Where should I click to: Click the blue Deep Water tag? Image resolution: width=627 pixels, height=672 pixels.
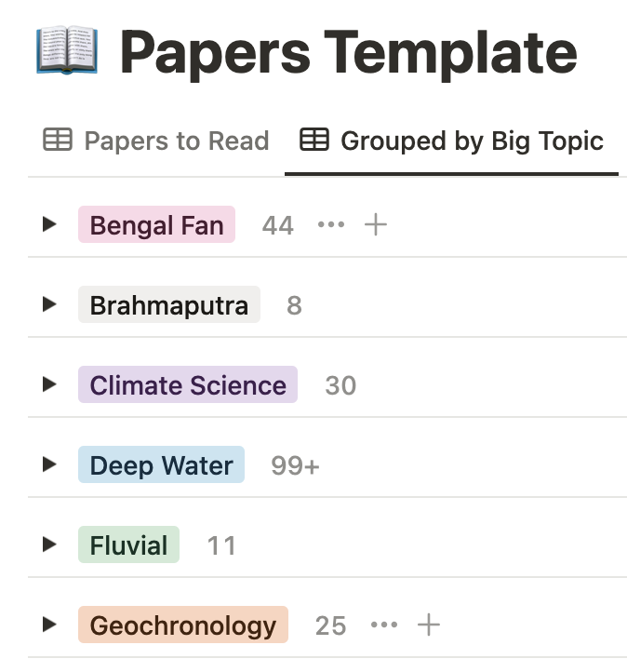coord(161,464)
